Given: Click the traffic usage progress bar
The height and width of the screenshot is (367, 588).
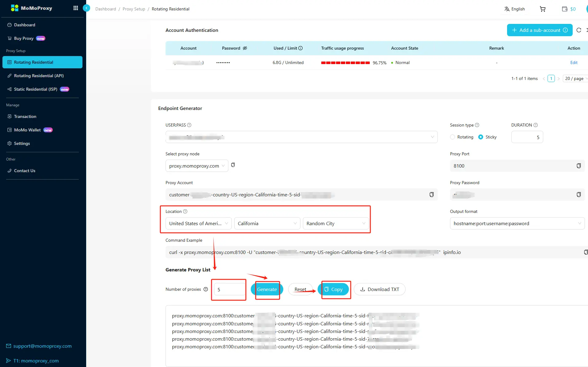Looking at the screenshot, I should (x=345, y=62).
